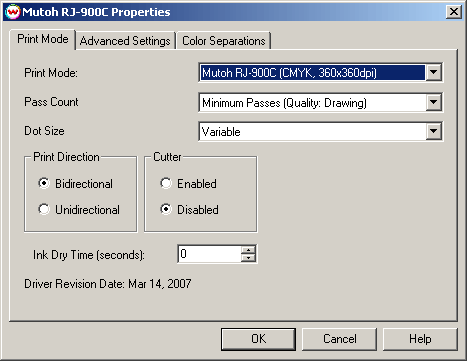Screen dimensions: 467x361
Task: Click the Driver Revision Date text
Action: coord(108,284)
